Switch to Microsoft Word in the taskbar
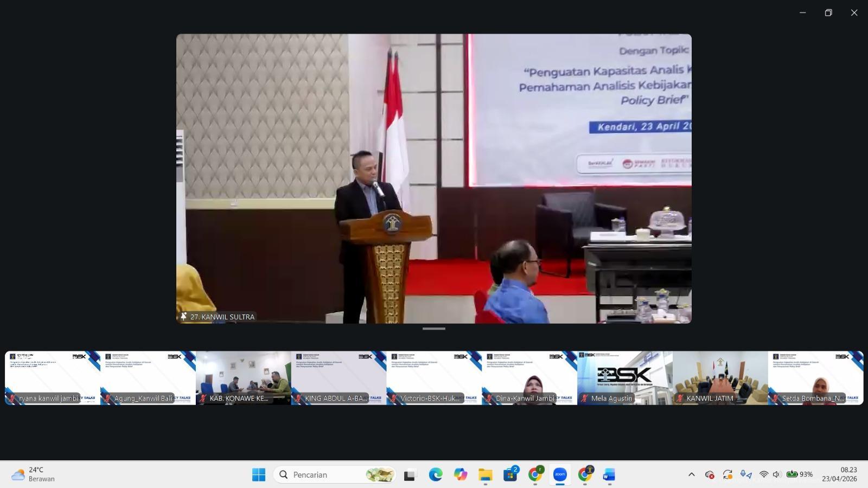The image size is (868, 488). click(x=609, y=474)
